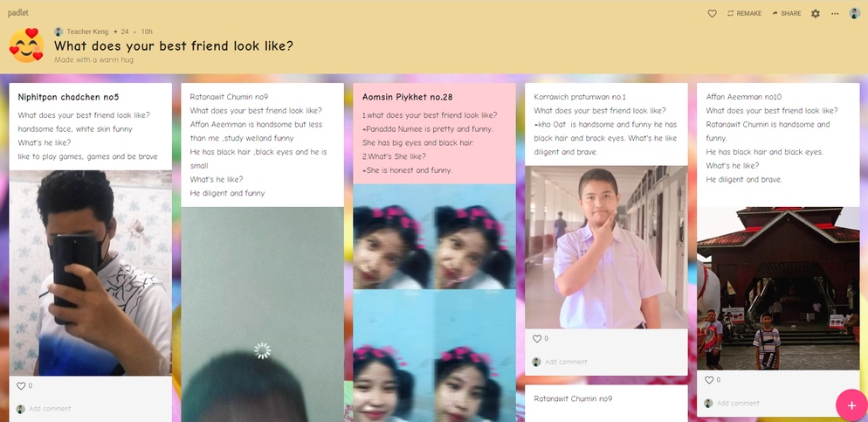This screenshot has width=868, height=422.
Task: Open the Teacher Keng author link
Action: (x=87, y=31)
